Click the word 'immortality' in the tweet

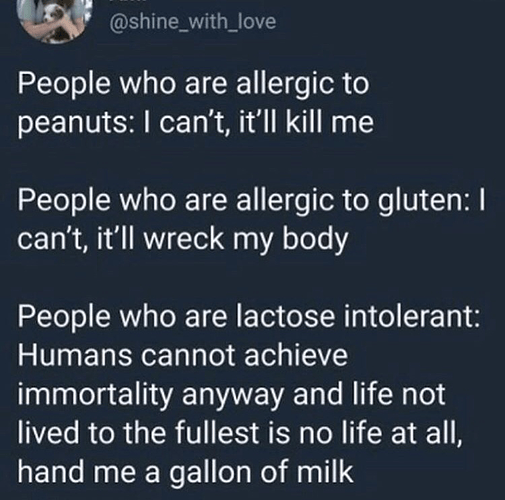[x=95, y=394]
